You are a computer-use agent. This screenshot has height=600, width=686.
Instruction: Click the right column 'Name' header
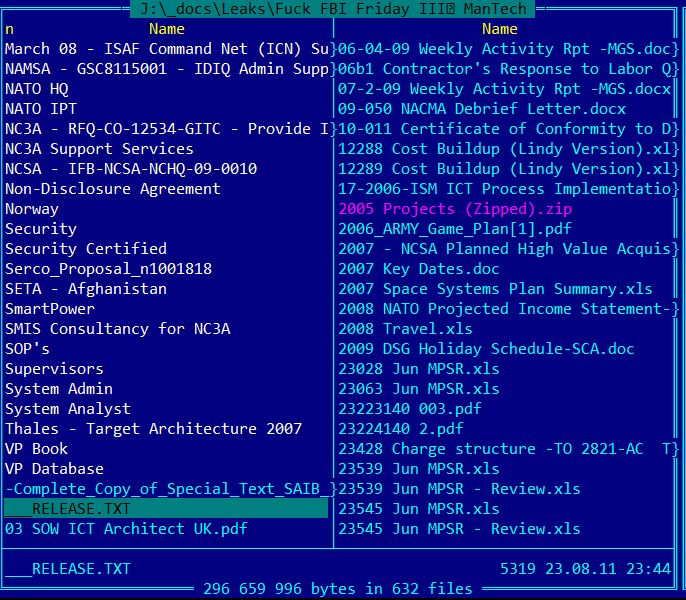click(500, 29)
